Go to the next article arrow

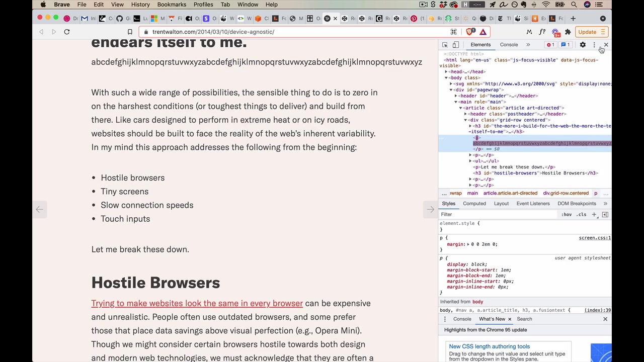click(430, 209)
